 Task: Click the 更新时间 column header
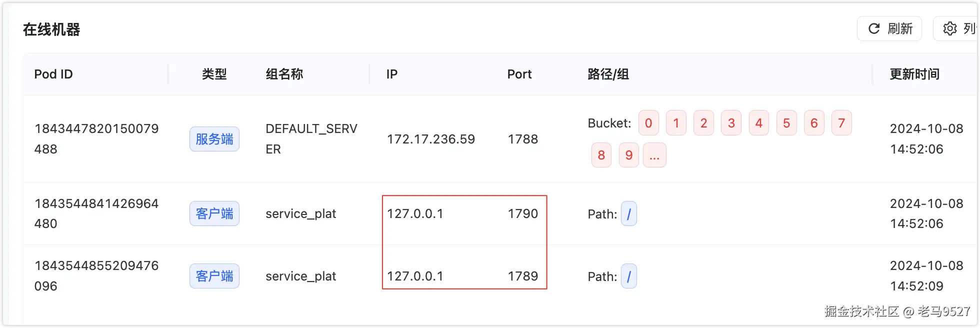click(914, 74)
